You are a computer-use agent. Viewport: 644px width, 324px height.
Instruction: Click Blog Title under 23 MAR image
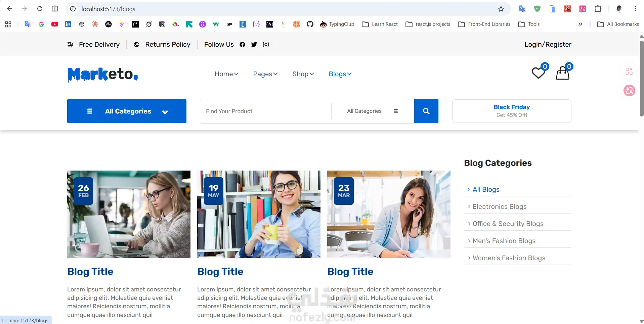[350, 272]
